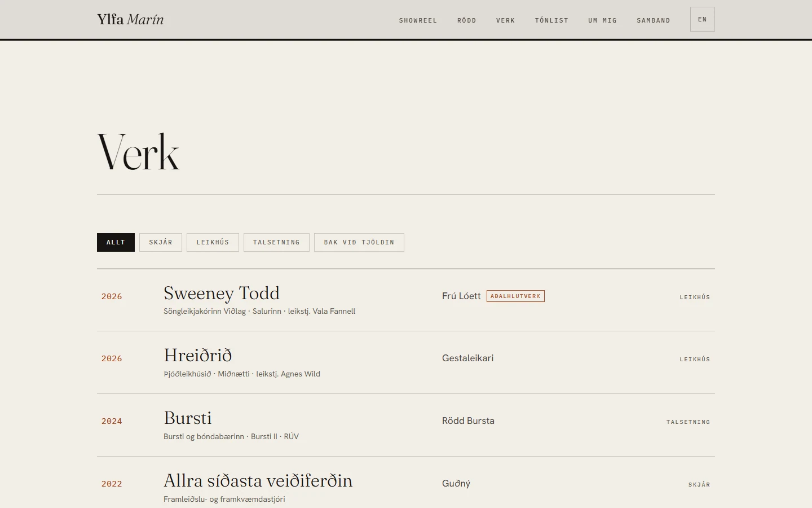Open the Bursti work title

188,418
